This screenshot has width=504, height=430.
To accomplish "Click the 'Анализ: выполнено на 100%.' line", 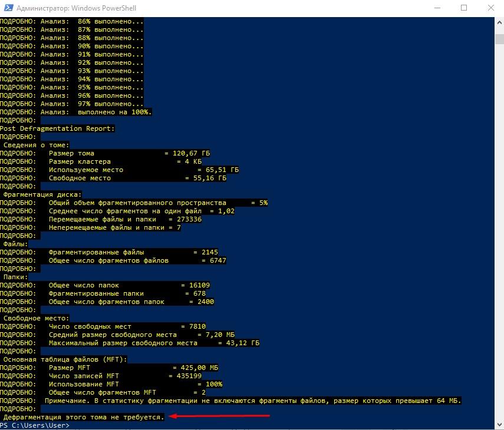I will coord(76,112).
